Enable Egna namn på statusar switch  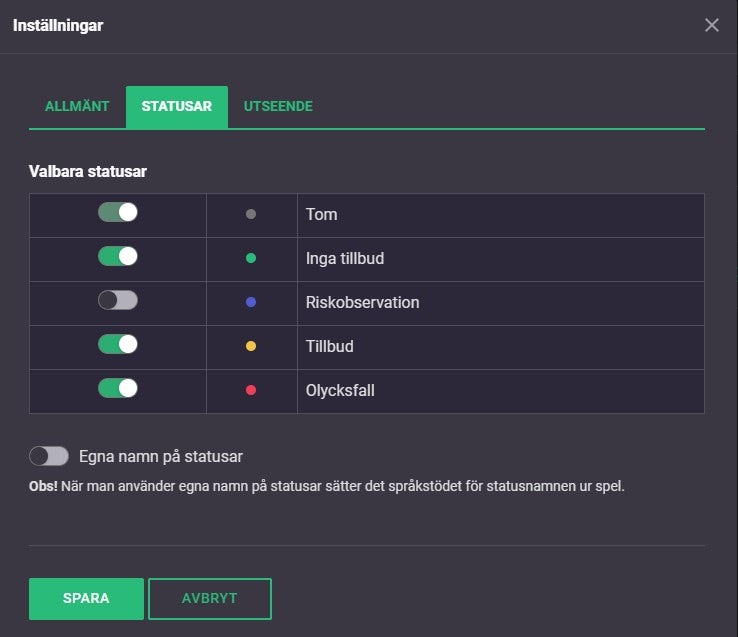pyautogui.click(x=49, y=456)
